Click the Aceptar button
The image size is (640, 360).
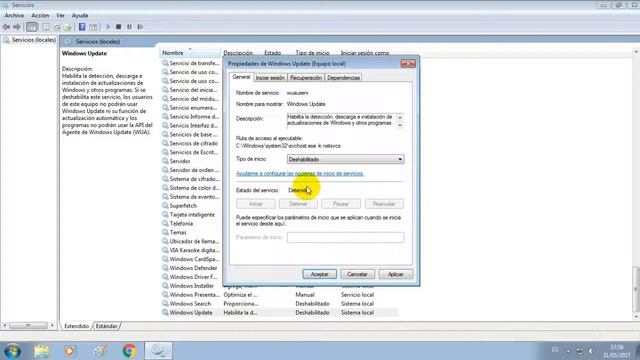coord(320,274)
